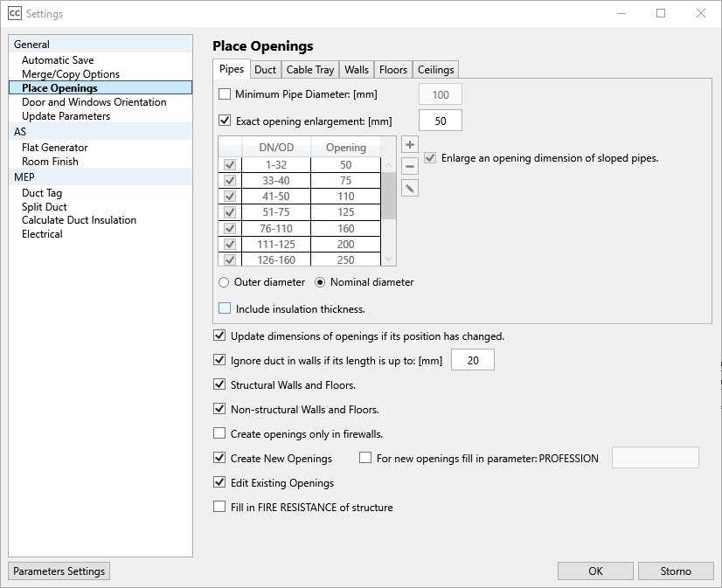Viewport: 722px width, 588px height.
Task: Click the plus icon to add a pipe row
Action: 410,144
